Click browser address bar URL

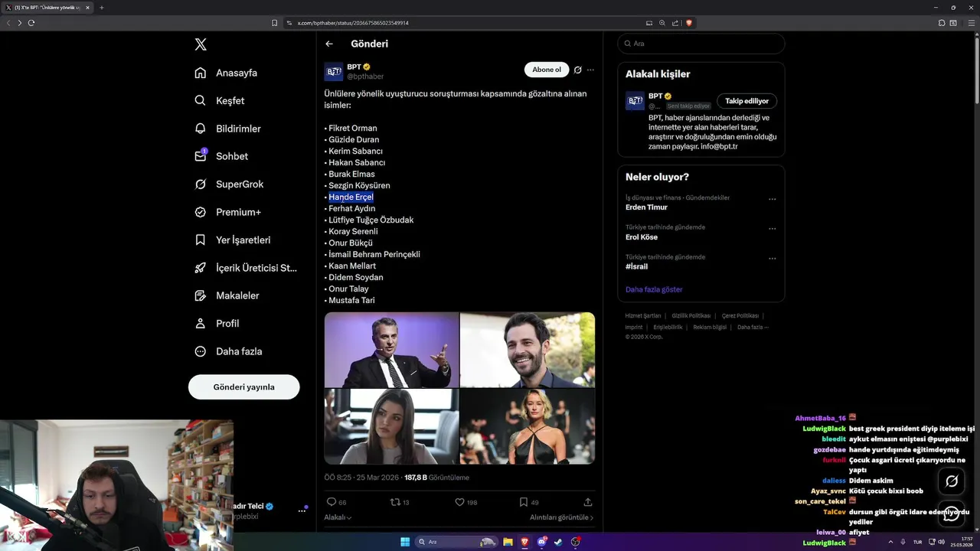tap(353, 23)
